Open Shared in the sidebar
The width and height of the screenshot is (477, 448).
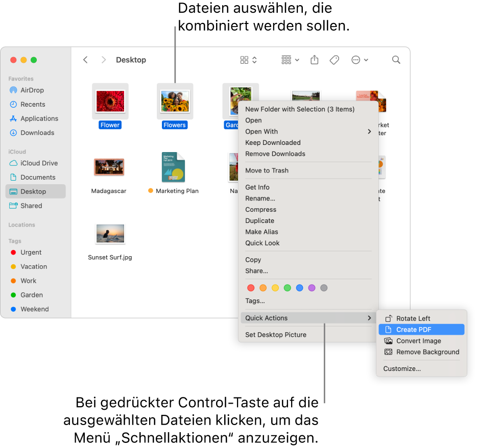click(x=36, y=206)
